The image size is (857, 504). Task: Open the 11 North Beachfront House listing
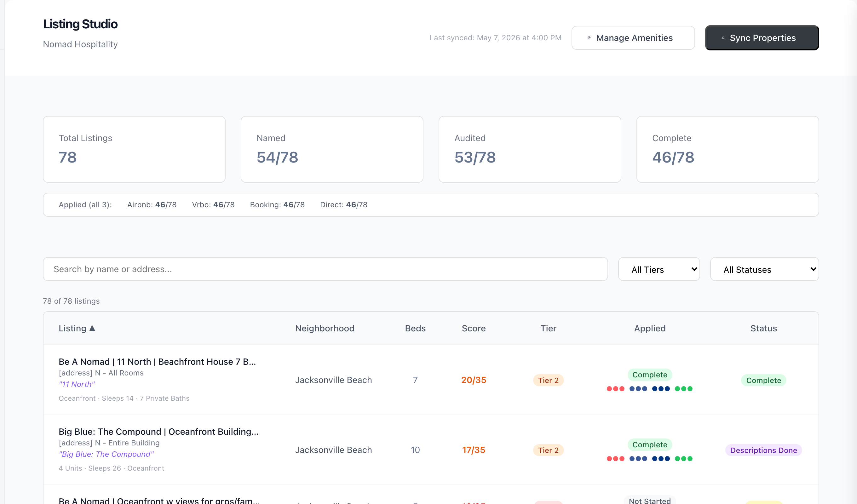pyautogui.click(x=157, y=362)
